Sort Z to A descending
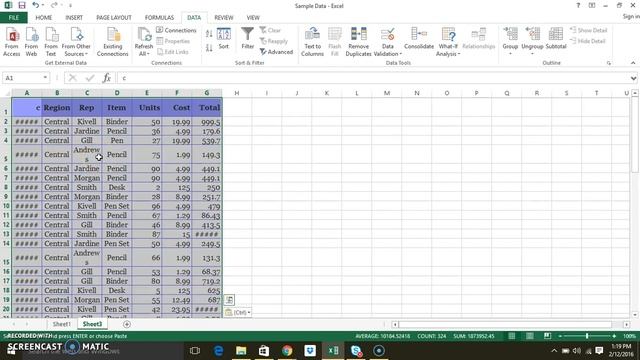Image resolution: width=640 pixels, height=360 pixels. pos(209,48)
